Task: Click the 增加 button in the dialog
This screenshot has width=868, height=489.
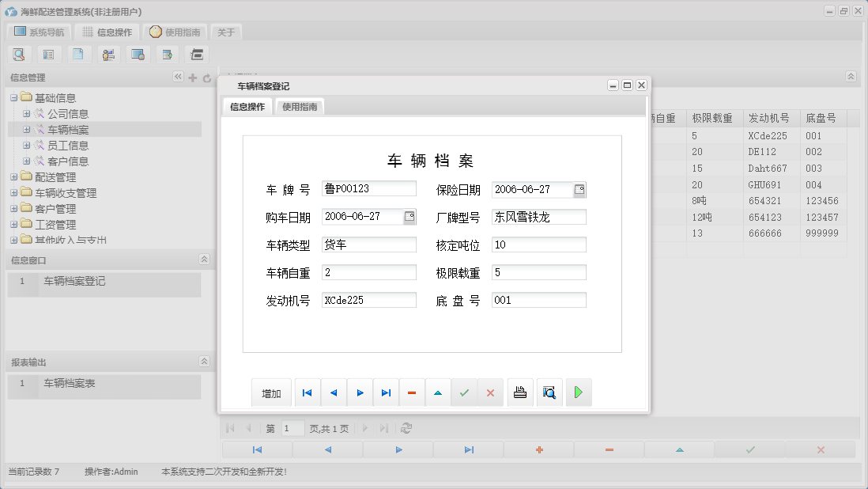Action: pos(271,392)
